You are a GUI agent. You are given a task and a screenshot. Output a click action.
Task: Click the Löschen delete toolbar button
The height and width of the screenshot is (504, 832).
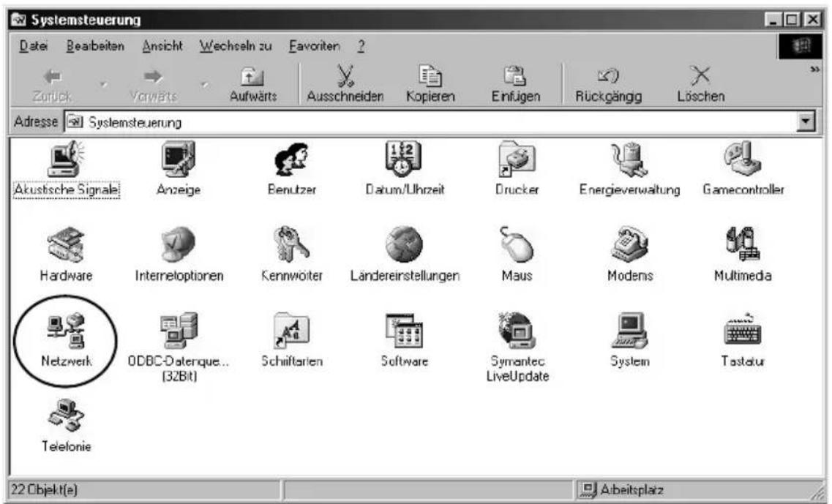coord(700,84)
